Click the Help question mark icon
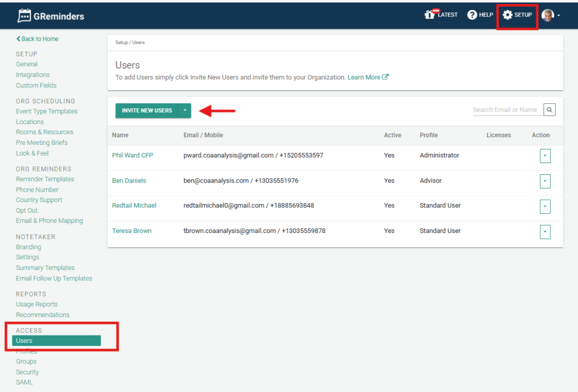Image resolution: width=578 pixels, height=392 pixels. (x=472, y=15)
